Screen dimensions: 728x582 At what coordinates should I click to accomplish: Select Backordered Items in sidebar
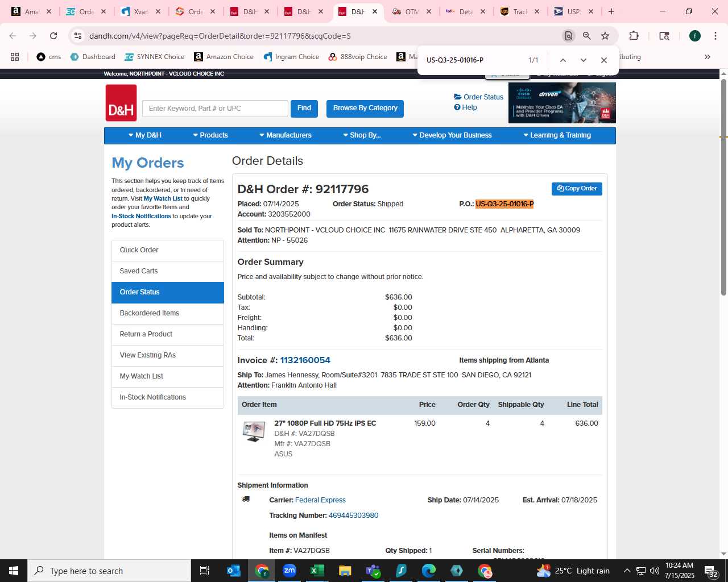coord(168,313)
